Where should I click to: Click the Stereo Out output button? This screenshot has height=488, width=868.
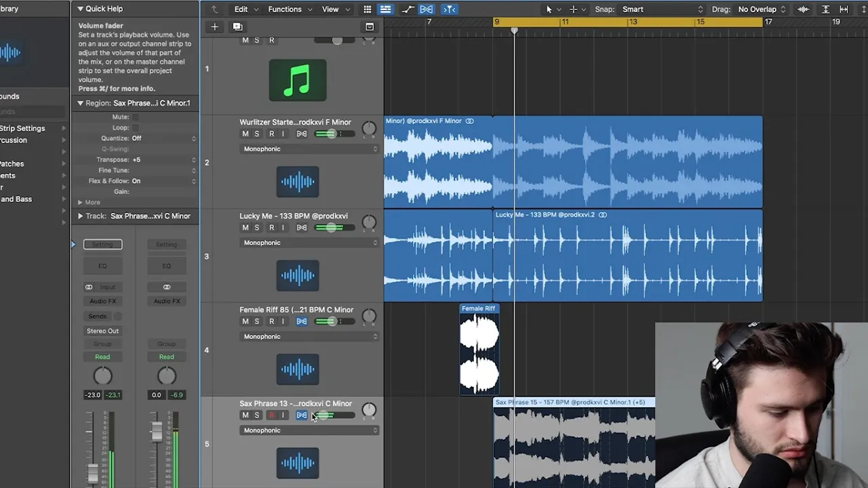(x=102, y=331)
